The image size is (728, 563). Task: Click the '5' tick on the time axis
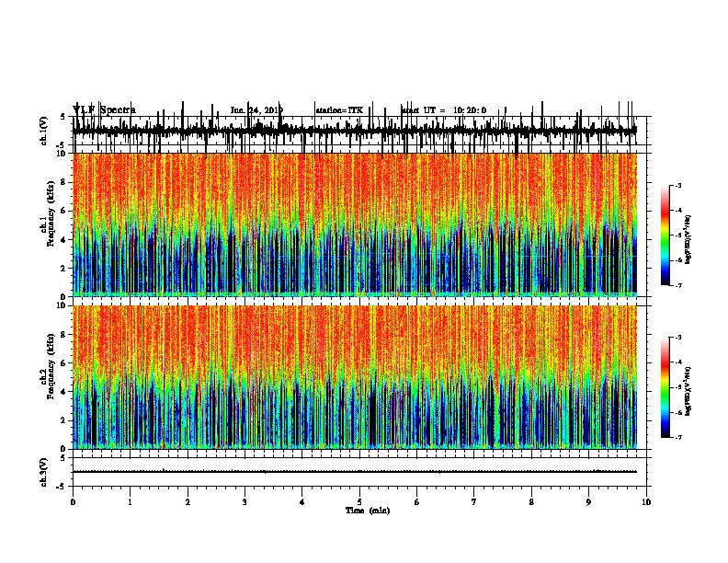pyautogui.click(x=359, y=502)
